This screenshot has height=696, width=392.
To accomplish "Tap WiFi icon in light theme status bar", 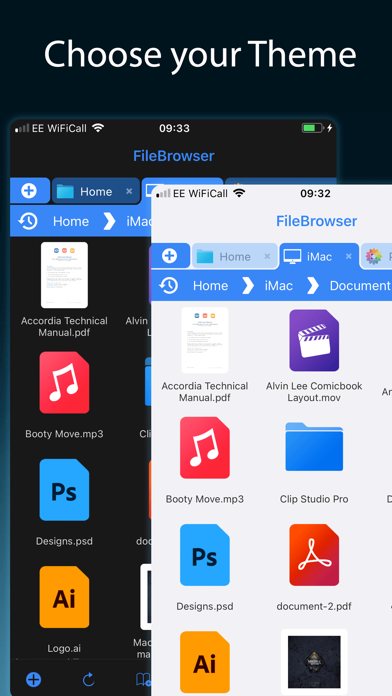I will tap(239, 193).
